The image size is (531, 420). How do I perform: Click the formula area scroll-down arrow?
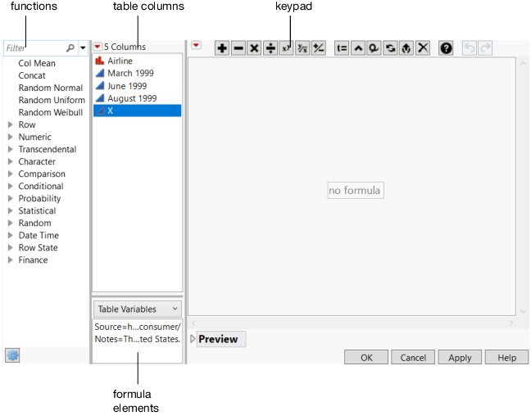point(523,311)
